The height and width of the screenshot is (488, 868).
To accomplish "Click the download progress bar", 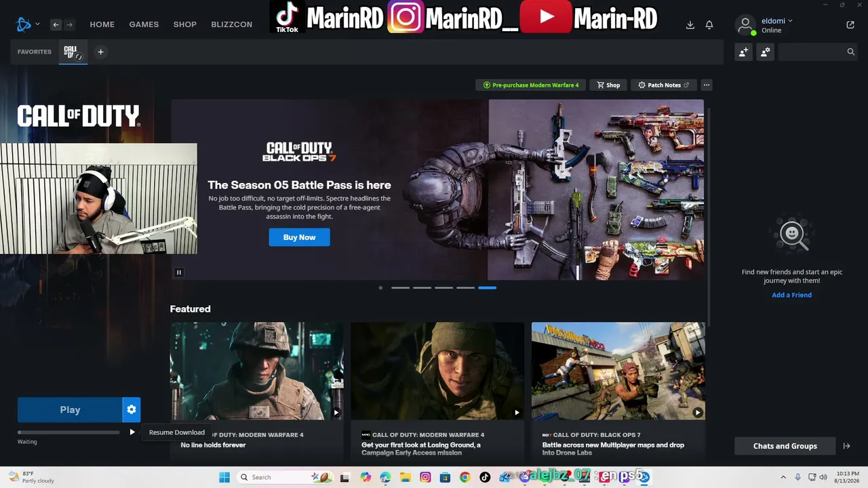I will pyautogui.click(x=68, y=432).
